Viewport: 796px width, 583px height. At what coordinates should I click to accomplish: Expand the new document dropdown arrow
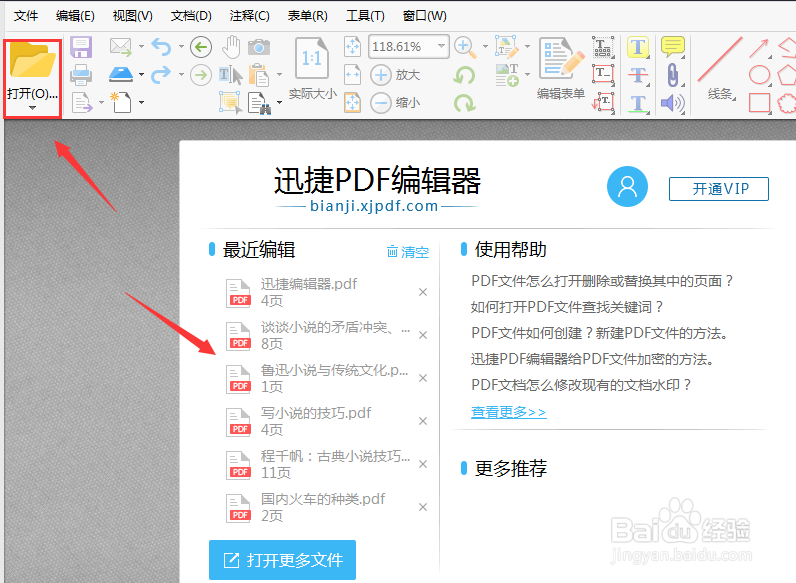coord(141,103)
